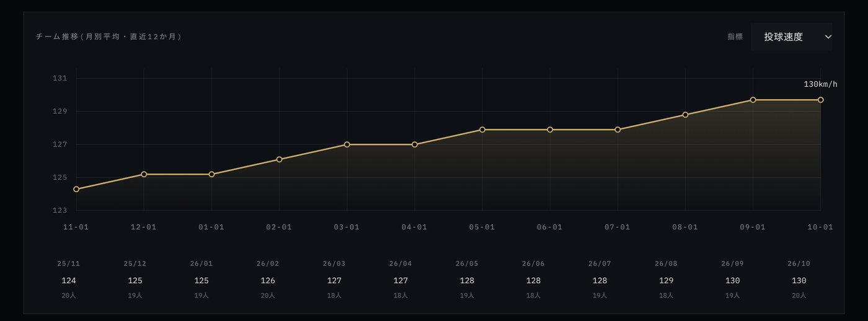Click the 19人 count under 26/09
868x321 pixels.
point(732,296)
